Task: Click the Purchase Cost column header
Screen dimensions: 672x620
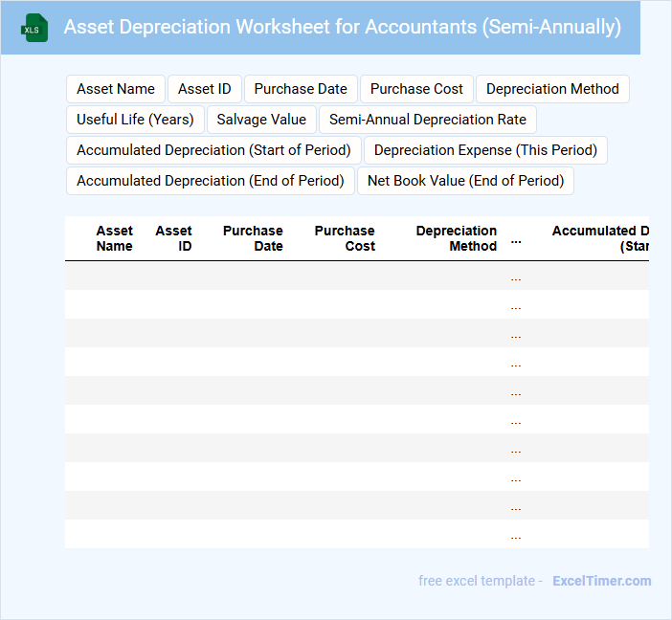Action: click(345, 238)
